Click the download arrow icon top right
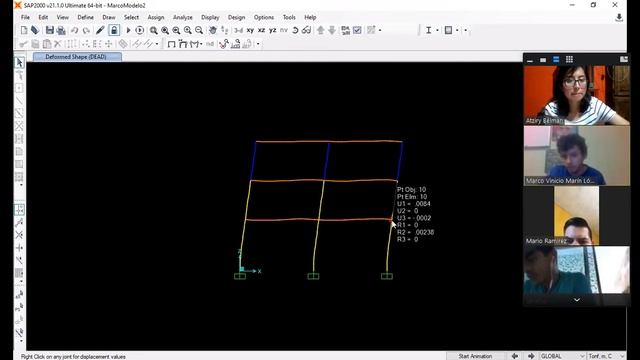 point(619,18)
